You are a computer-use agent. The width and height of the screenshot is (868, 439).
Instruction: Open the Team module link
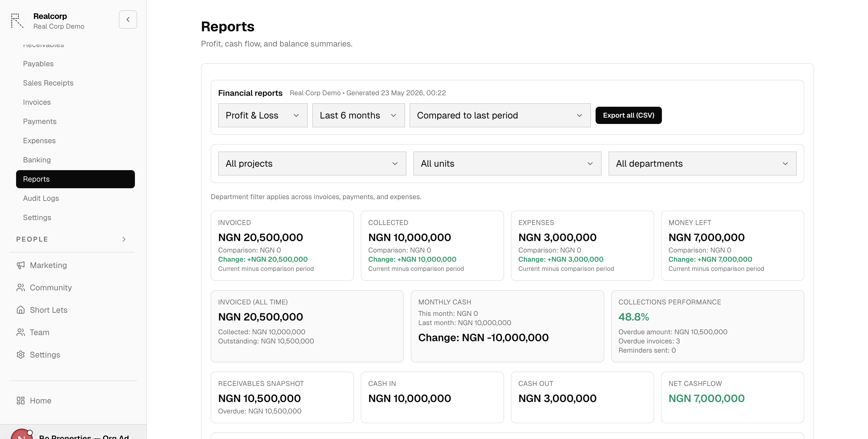pos(39,332)
